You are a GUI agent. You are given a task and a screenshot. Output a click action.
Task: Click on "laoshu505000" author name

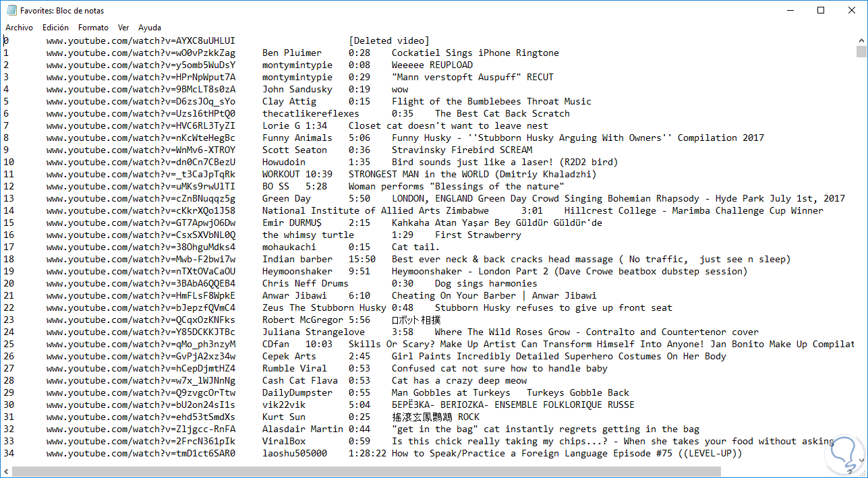pos(295,453)
